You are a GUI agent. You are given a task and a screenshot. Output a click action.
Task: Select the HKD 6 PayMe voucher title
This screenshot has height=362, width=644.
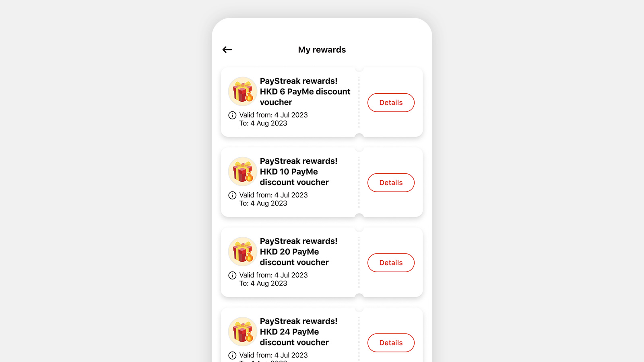point(305,92)
